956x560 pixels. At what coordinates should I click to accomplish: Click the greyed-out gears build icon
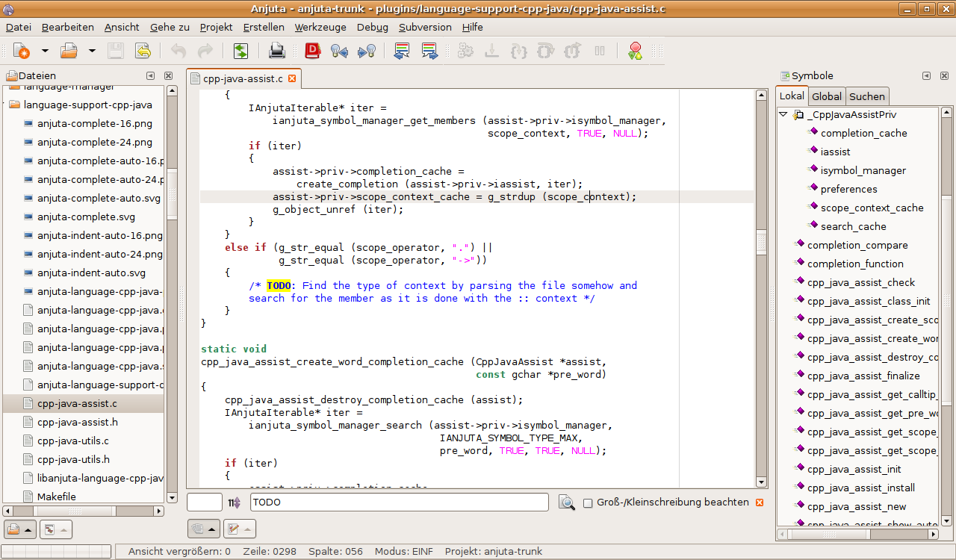[x=465, y=51]
